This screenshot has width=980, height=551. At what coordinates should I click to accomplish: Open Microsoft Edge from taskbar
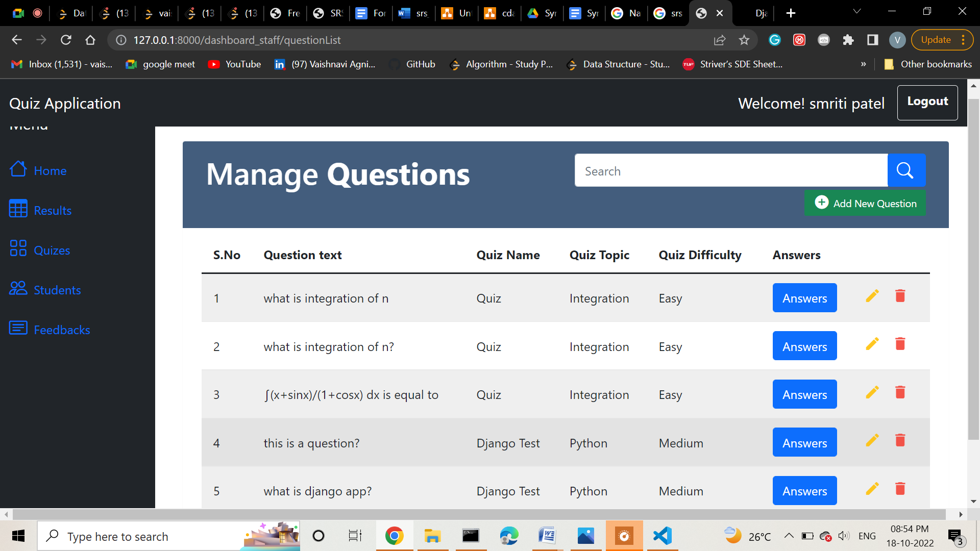[509, 536]
